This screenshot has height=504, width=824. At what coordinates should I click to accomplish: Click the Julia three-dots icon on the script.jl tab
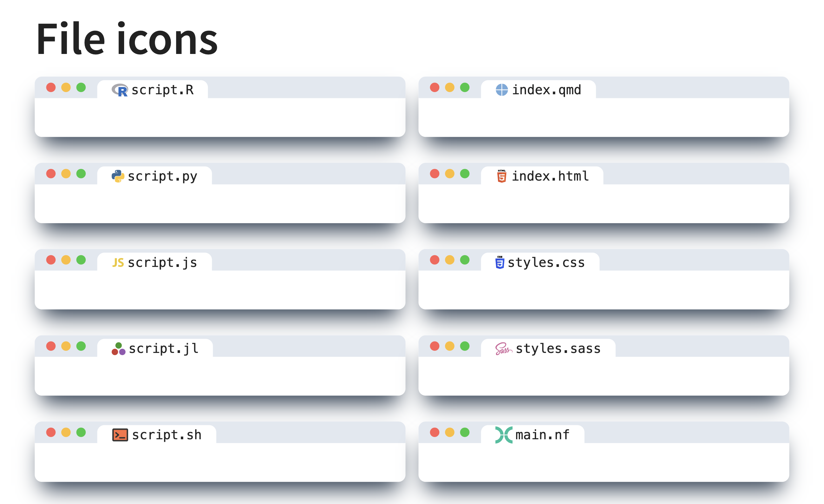click(x=118, y=349)
